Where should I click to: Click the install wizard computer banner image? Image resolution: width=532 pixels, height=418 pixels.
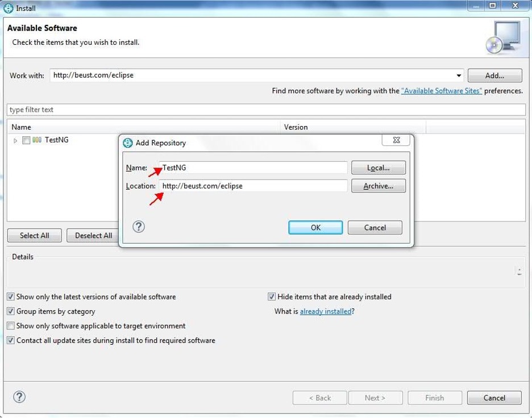coord(503,37)
